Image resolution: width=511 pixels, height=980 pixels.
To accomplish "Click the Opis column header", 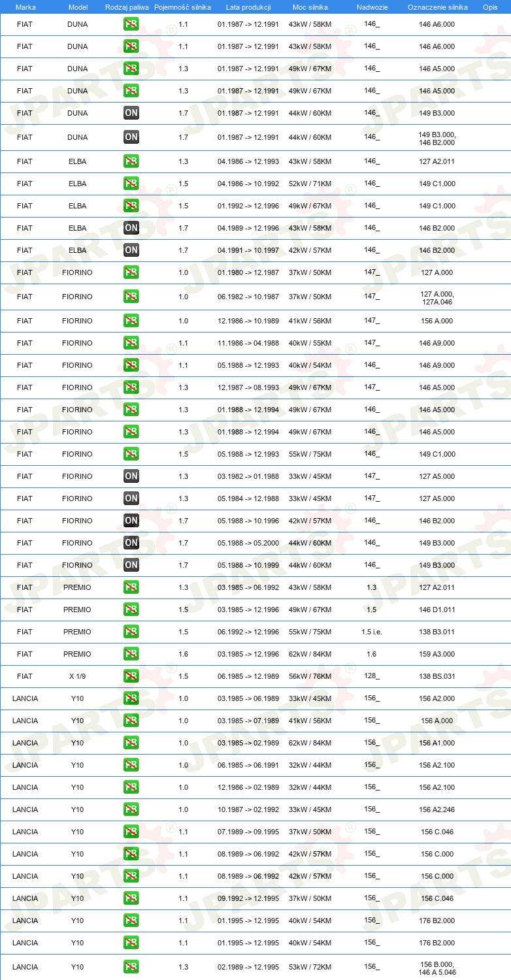I will (490, 7).
